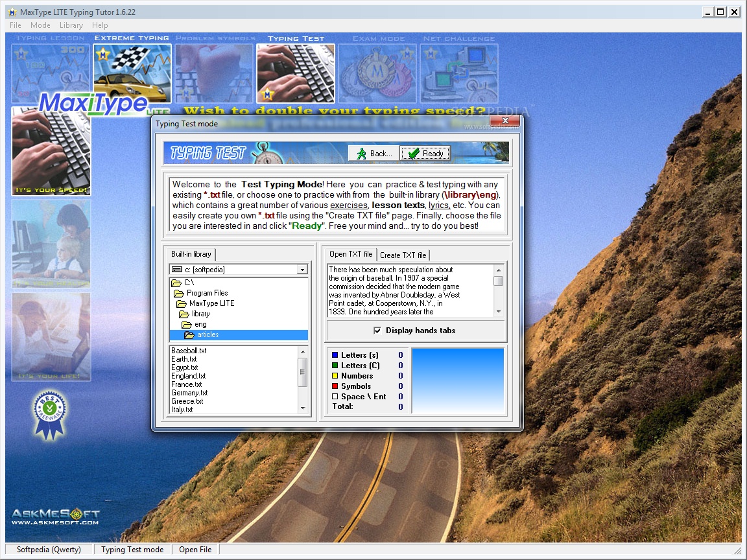Click the open articles folder icon
The width and height of the screenshot is (747, 560).
[x=189, y=334]
